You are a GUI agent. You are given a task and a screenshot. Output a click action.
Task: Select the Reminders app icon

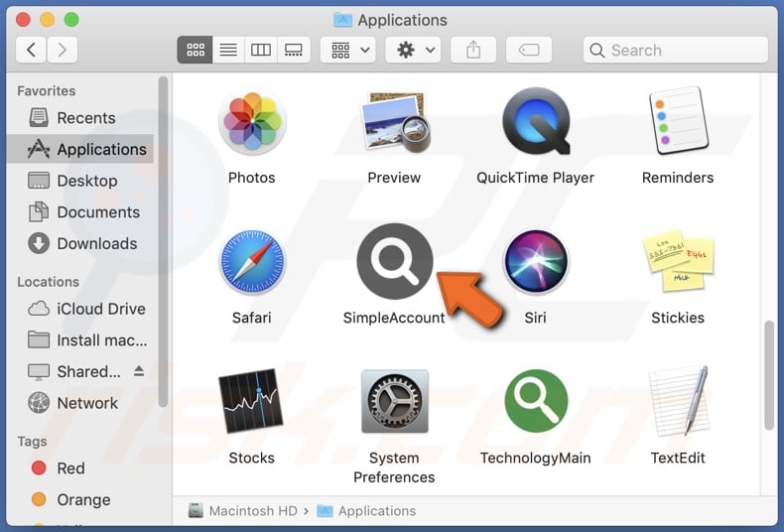678,120
